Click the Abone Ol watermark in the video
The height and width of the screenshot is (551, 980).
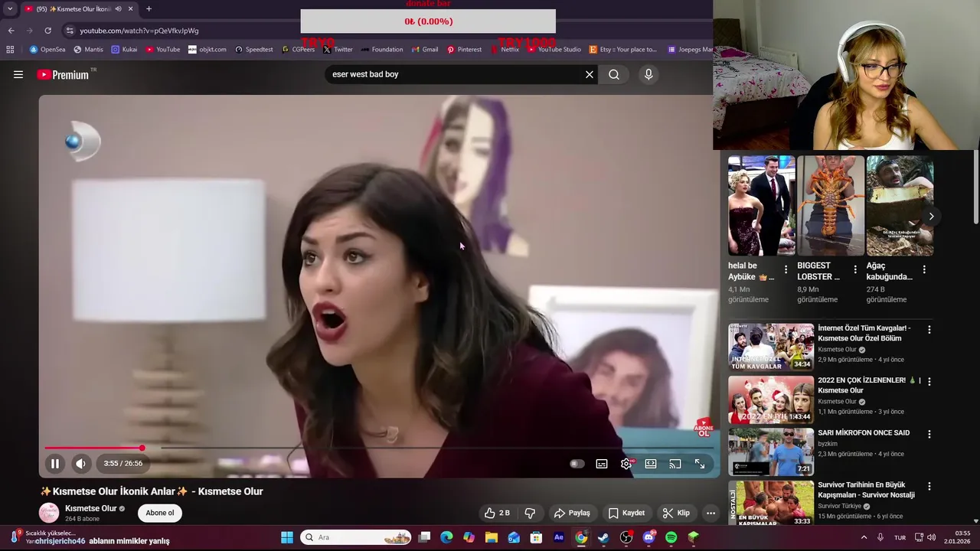point(703,428)
